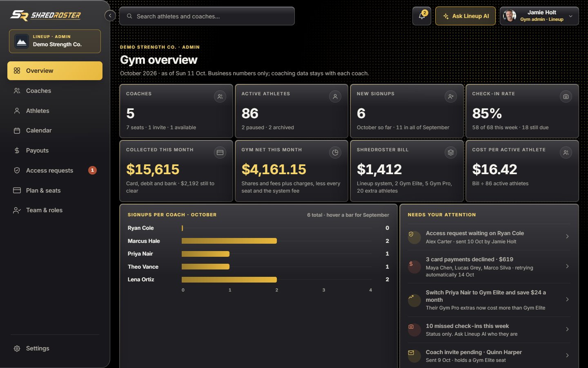Click Priya Nair's signups bar
Image resolution: width=588 pixels, height=368 pixels.
[x=205, y=254]
